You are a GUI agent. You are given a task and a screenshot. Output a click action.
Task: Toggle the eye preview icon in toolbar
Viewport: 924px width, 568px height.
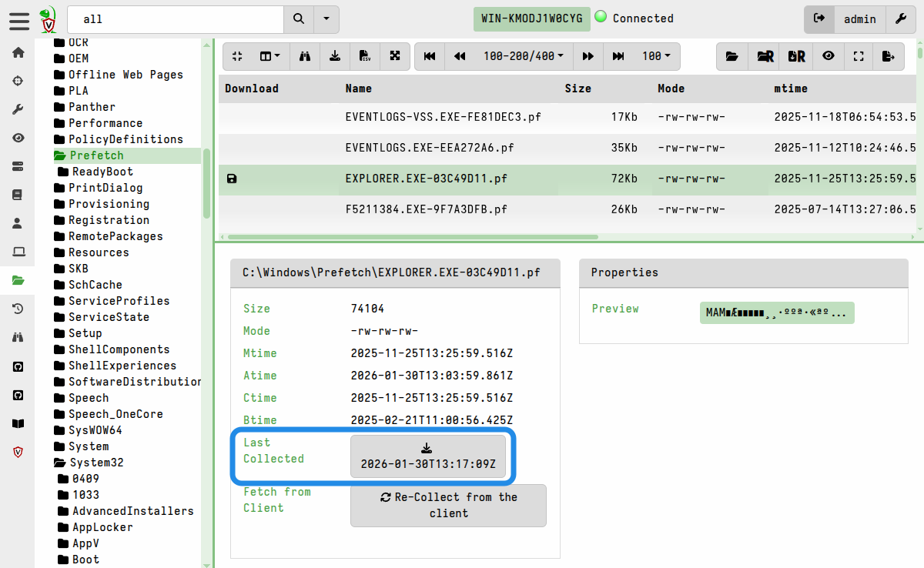[x=828, y=56]
